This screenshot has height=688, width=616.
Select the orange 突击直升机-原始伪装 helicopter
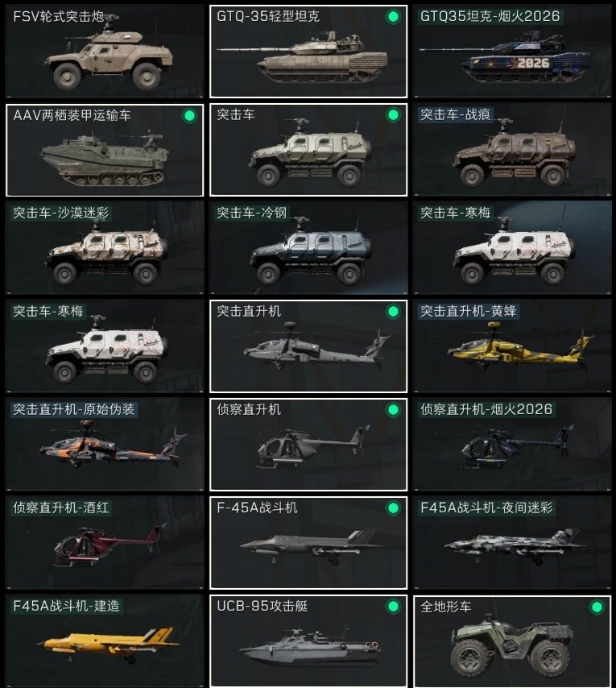105,445
